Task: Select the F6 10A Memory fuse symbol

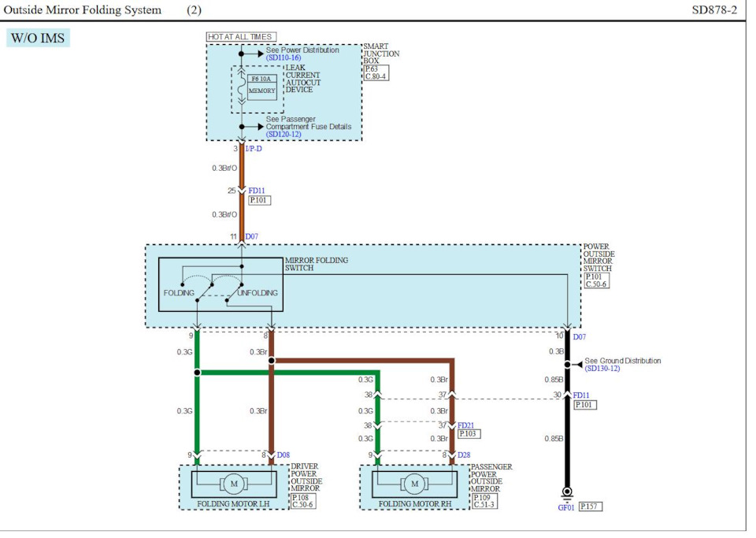Action: point(261,85)
